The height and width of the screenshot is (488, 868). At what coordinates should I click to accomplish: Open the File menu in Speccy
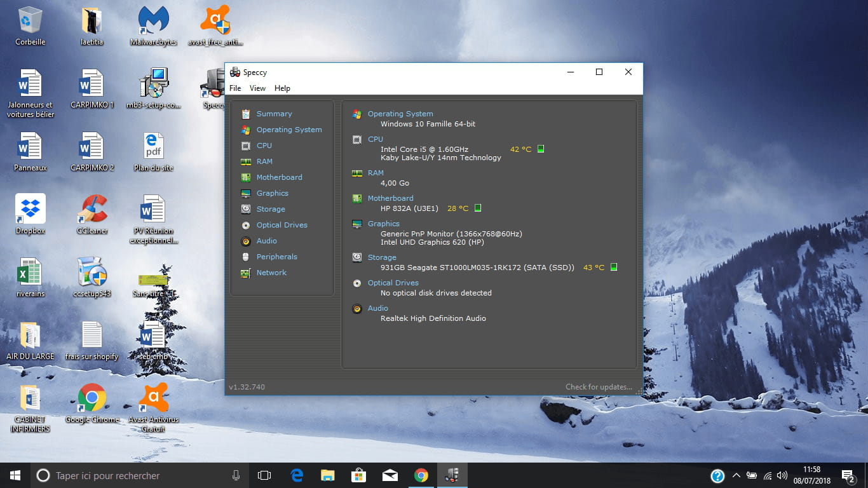(x=235, y=88)
